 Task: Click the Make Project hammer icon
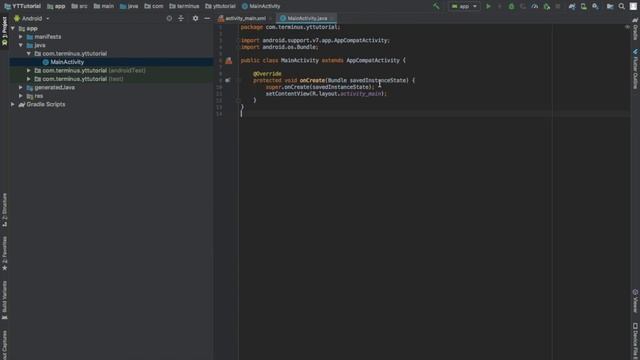(x=436, y=6)
